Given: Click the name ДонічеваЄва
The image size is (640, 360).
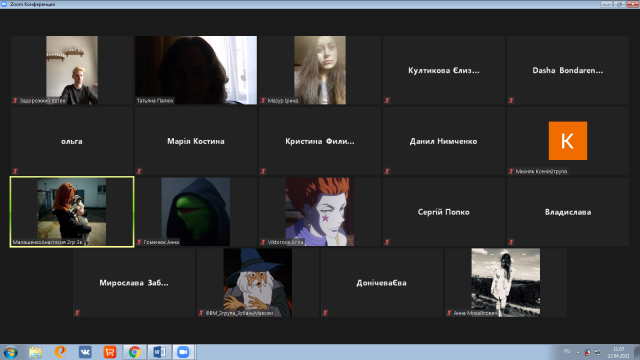Looking at the screenshot, I should [382, 282].
